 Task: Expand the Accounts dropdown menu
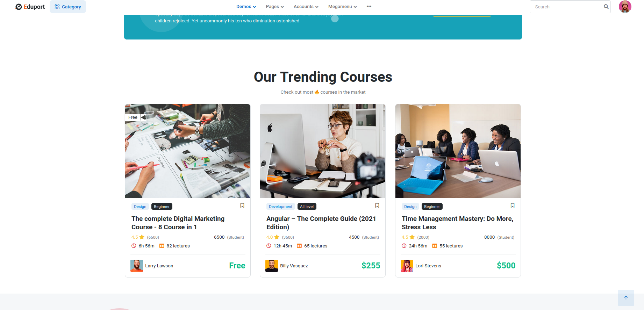pyautogui.click(x=306, y=7)
